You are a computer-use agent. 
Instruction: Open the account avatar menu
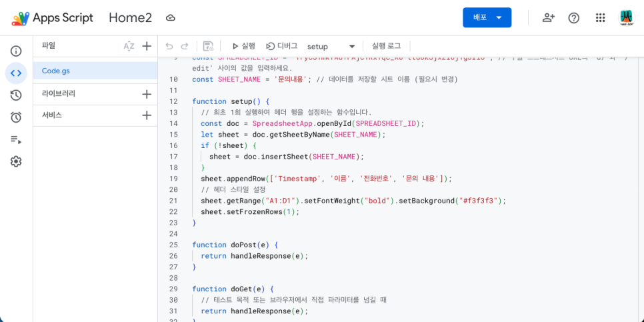point(627,17)
